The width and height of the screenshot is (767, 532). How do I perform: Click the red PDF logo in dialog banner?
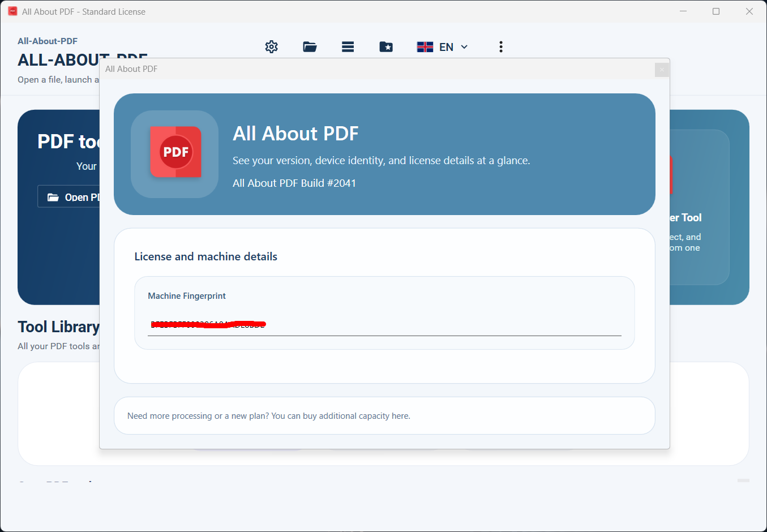[175, 152]
